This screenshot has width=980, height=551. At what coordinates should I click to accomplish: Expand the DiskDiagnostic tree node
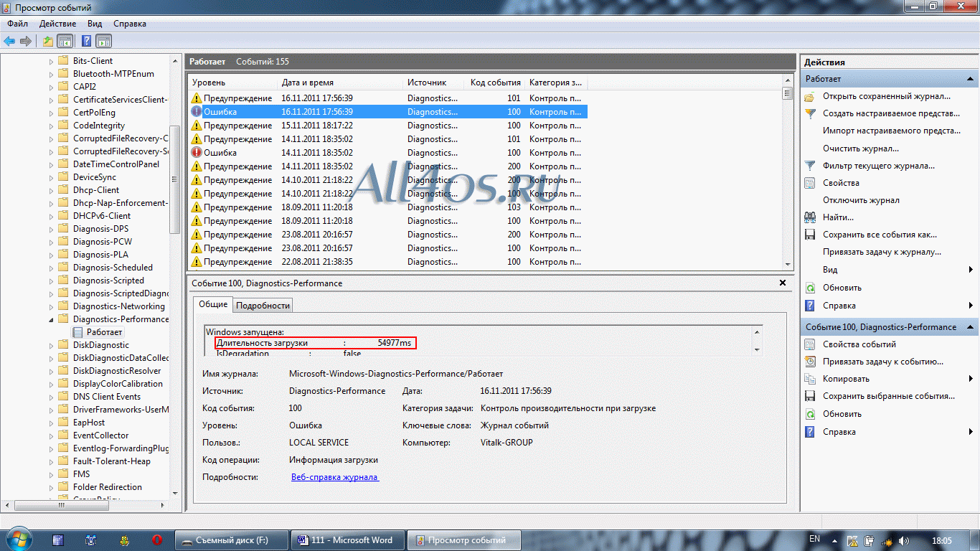(x=51, y=345)
